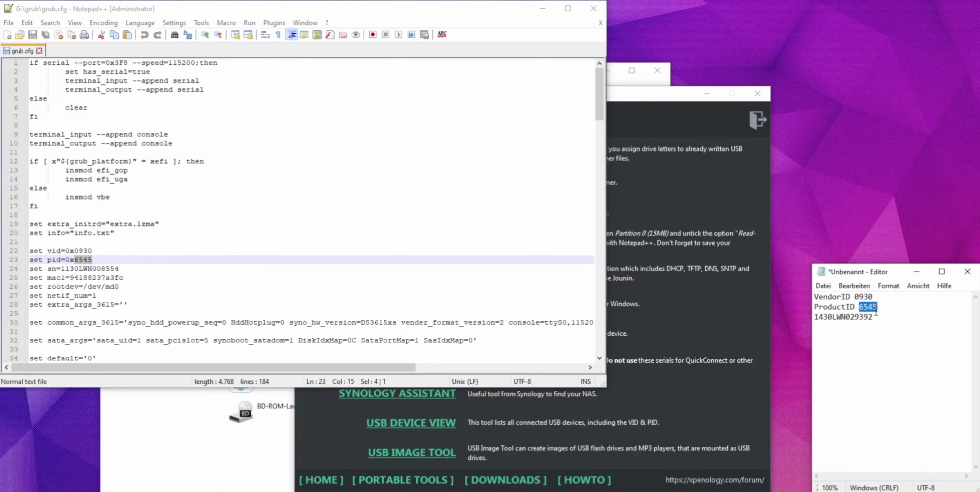Click the Open file toolbar icon
The height and width of the screenshot is (492, 980).
click(20, 35)
